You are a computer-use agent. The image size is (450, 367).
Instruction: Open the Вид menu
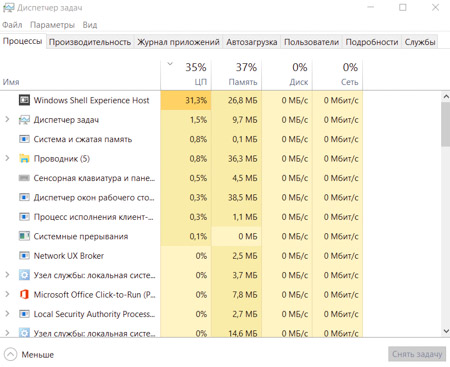coord(90,25)
